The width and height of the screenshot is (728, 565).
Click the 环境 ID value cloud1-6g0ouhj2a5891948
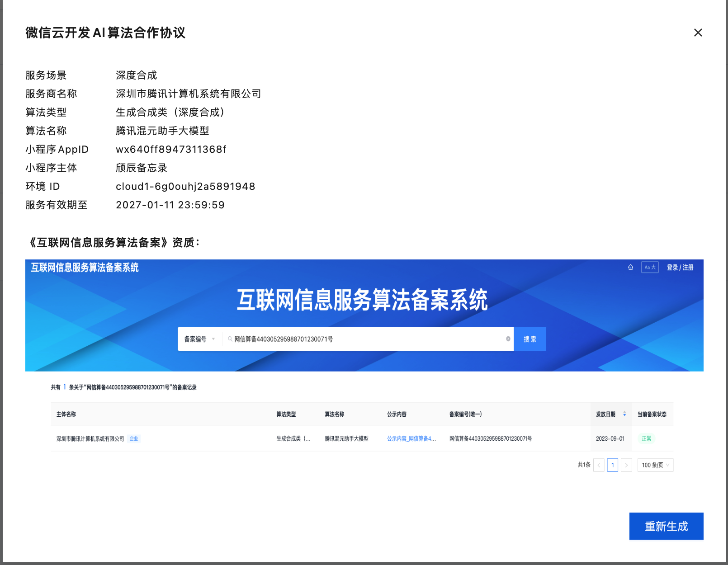pos(185,186)
